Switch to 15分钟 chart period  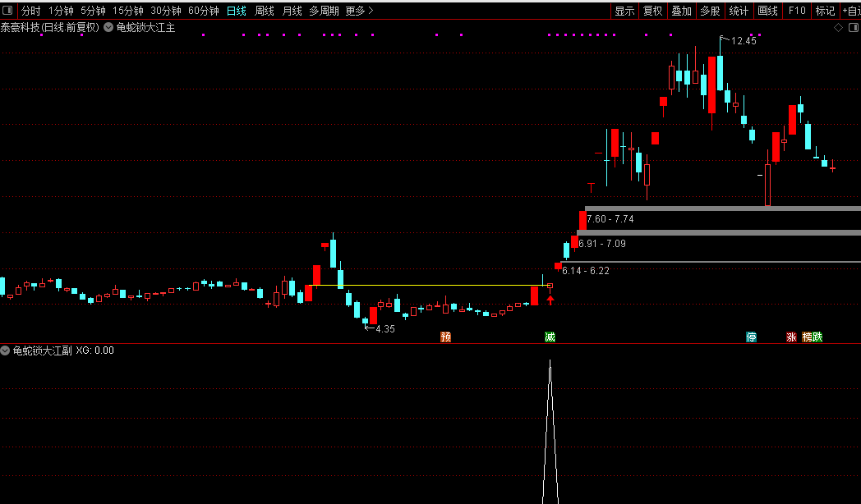128,11
